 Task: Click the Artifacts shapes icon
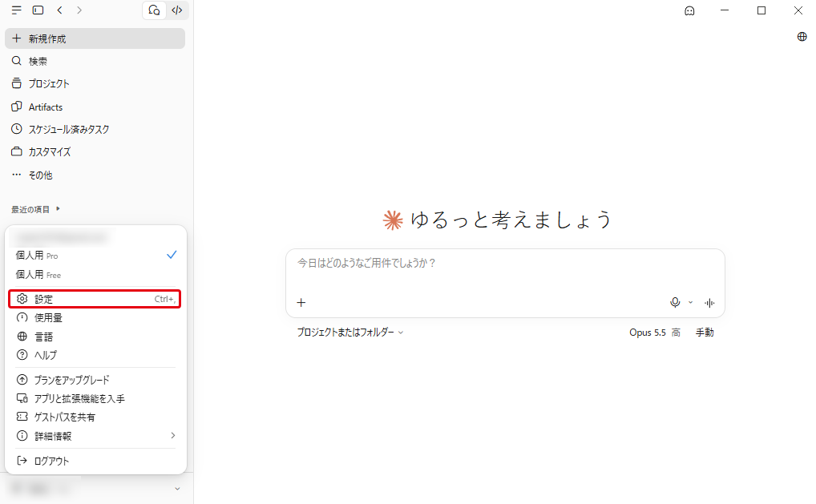(17, 106)
